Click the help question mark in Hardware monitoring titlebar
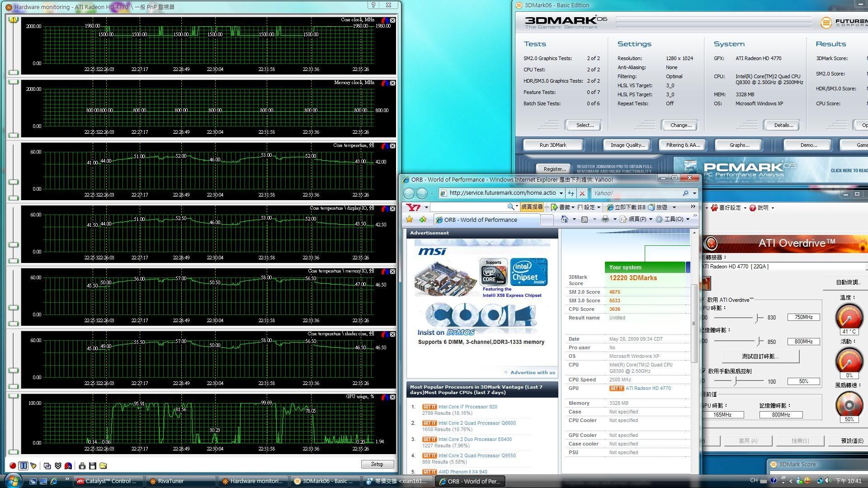Screen dimensions: 868x488 pyautogui.click(x=373, y=5)
